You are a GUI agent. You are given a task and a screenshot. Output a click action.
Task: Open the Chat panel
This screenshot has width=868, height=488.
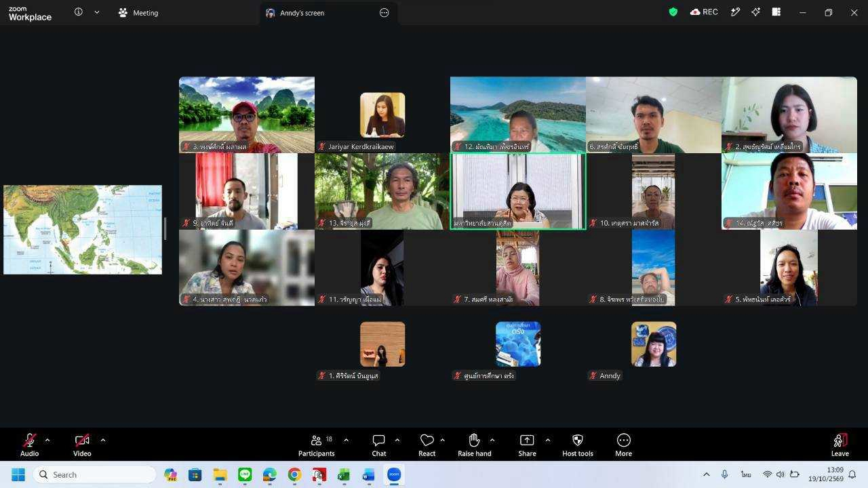(x=378, y=445)
